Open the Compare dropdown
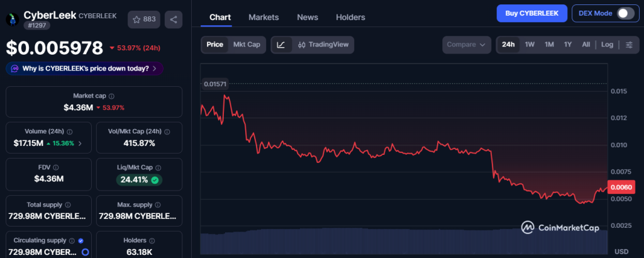This screenshot has width=644, height=258. coord(467,45)
